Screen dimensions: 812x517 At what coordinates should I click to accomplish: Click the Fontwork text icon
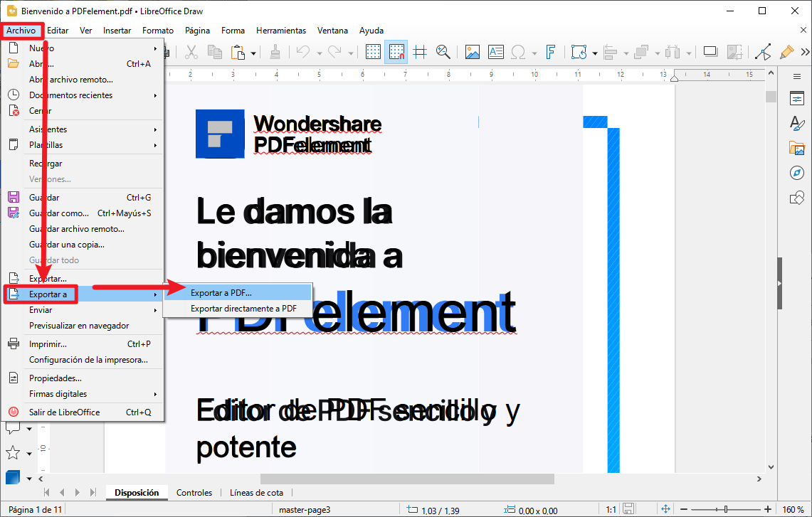(551, 52)
